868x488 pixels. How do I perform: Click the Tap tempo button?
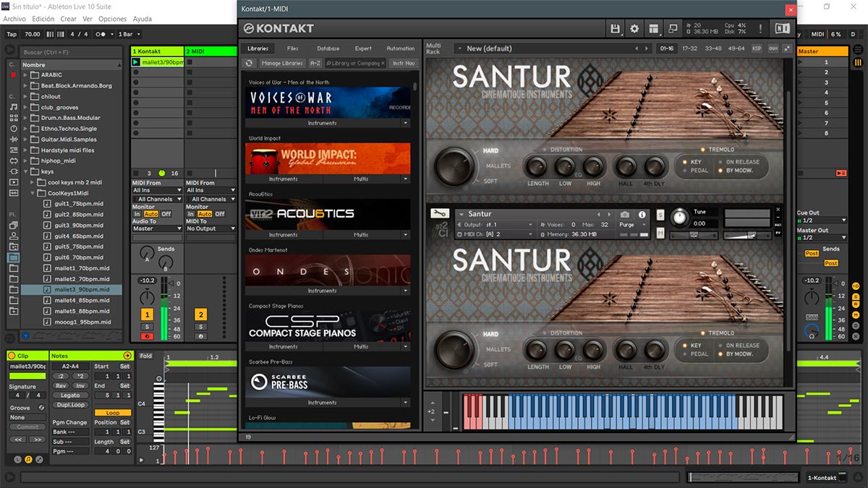(x=12, y=34)
